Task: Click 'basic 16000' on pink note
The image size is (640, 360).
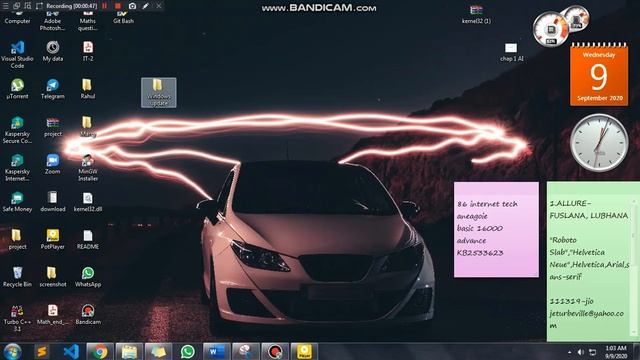Action: (x=480, y=228)
